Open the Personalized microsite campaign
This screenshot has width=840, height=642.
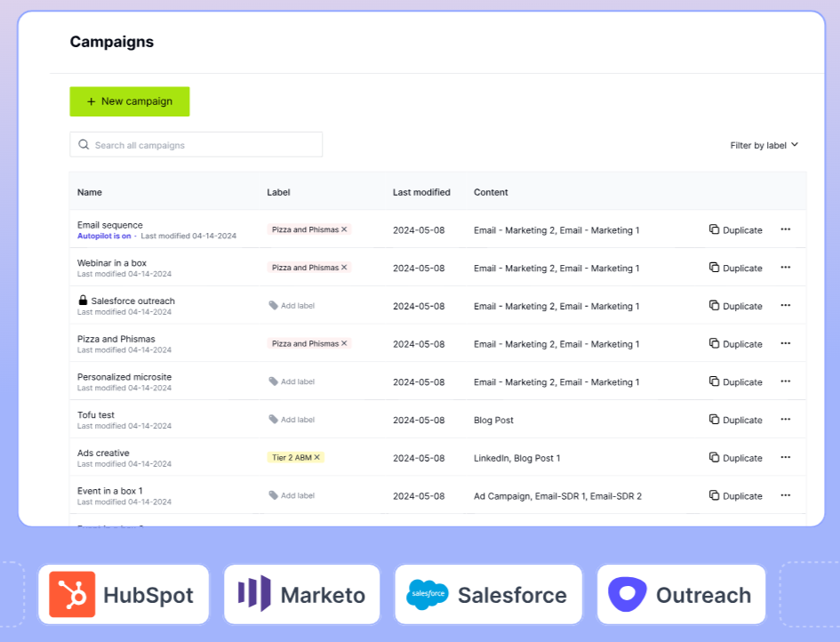tap(124, 377)
